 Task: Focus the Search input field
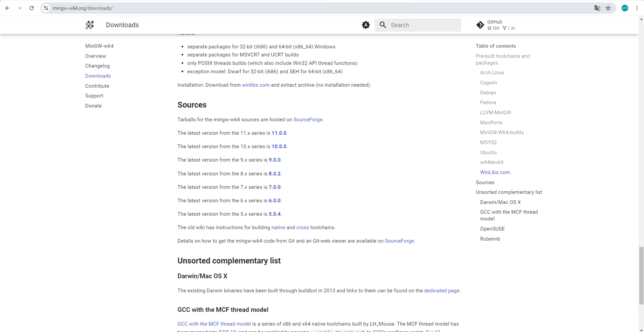pos(418,25)
